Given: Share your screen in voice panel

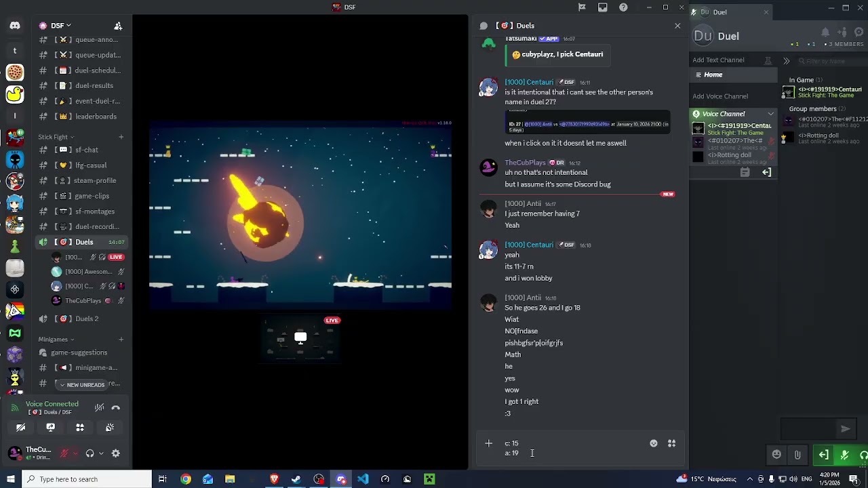Looking at the screenshot, I should [x=50, y=427].
